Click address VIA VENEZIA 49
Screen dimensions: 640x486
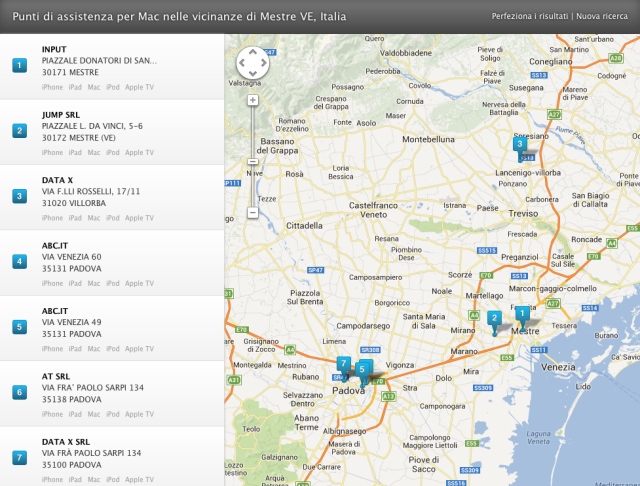(x=71, y=322)
